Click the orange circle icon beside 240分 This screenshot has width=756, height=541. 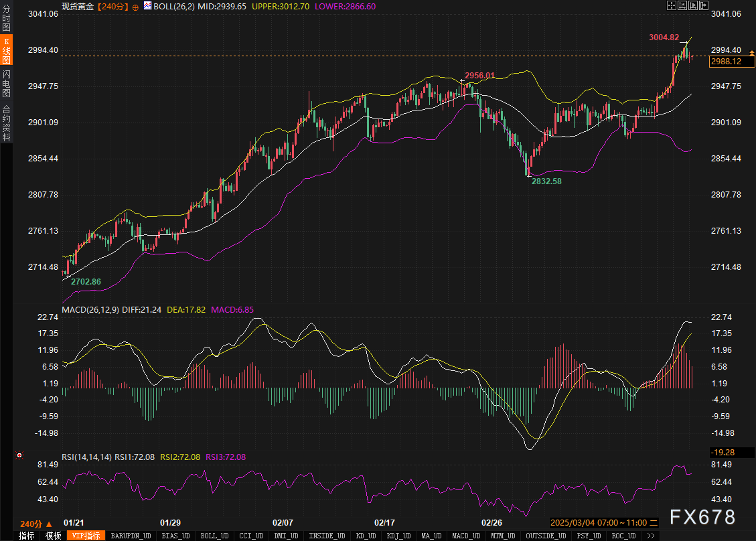[136, 6]
